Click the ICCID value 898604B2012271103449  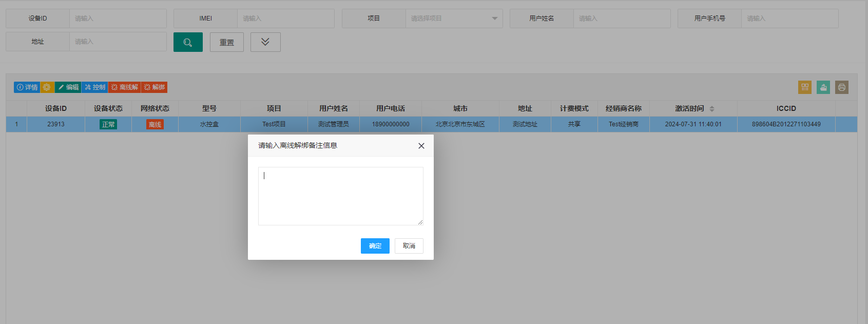(x=786, y=124)
